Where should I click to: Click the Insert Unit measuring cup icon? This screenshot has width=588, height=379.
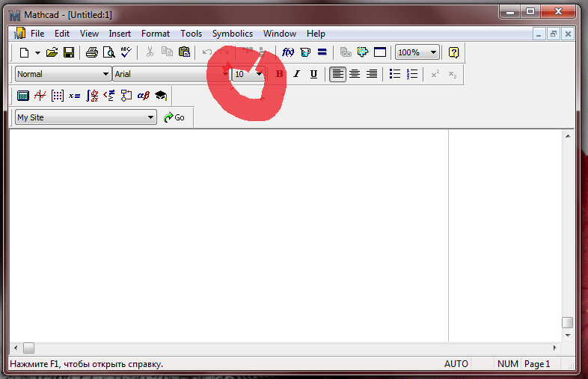[305, 52]
